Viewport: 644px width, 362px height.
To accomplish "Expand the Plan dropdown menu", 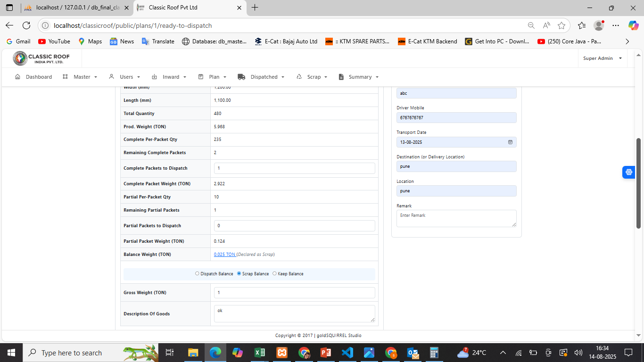I will click(213, 77).
